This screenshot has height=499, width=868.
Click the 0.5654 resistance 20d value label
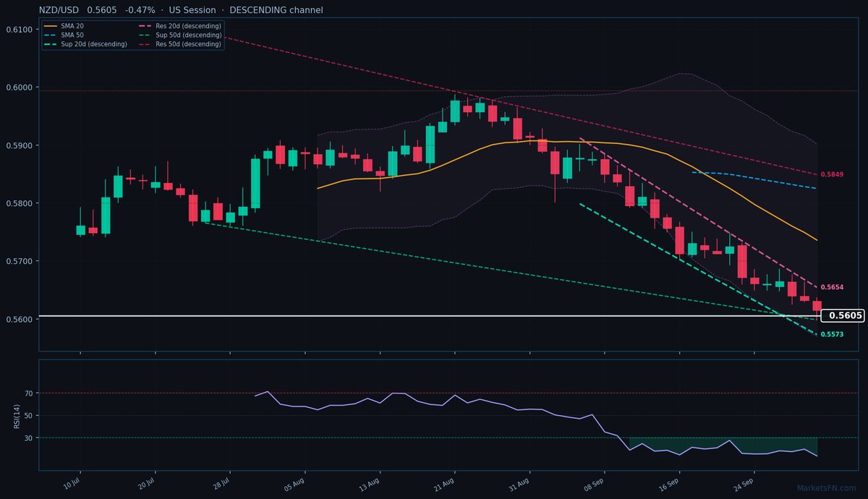pyautogui.click(x=832, y=288)
